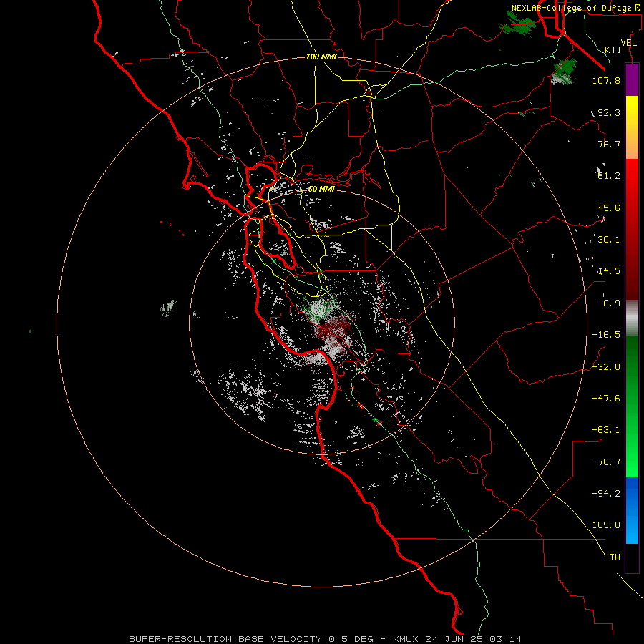Click the bright green segment of color bar
Image resolution: width=644 pixels, height=644 pixels.
(632, 406)
